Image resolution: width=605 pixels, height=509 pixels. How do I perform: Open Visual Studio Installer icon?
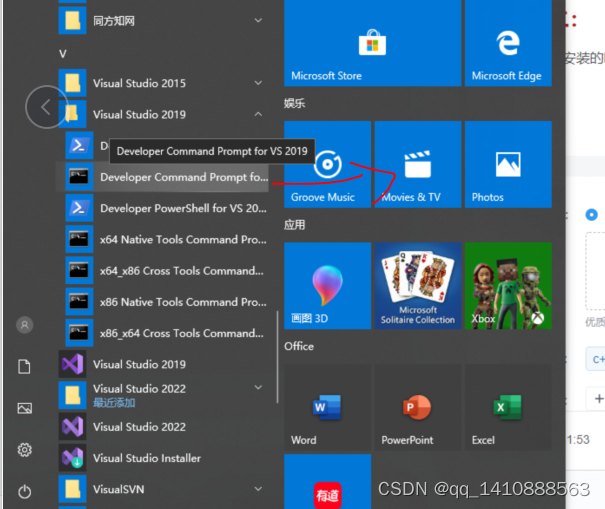point(73,458)
